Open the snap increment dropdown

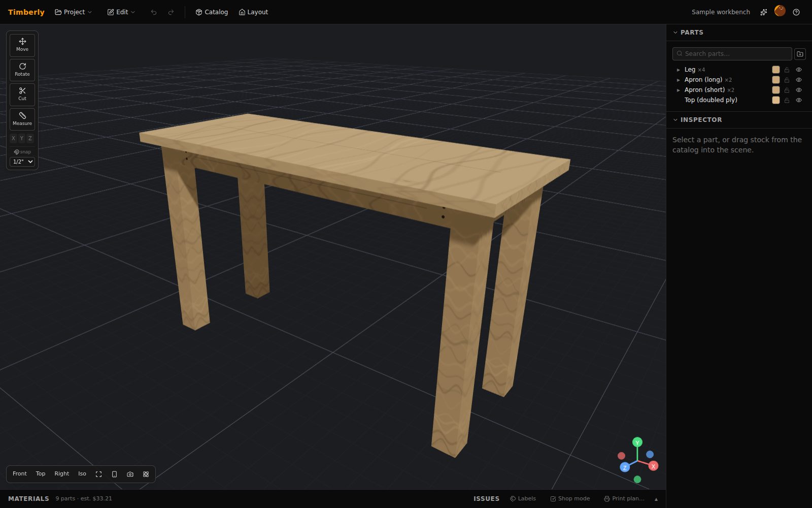coord(22,162)
